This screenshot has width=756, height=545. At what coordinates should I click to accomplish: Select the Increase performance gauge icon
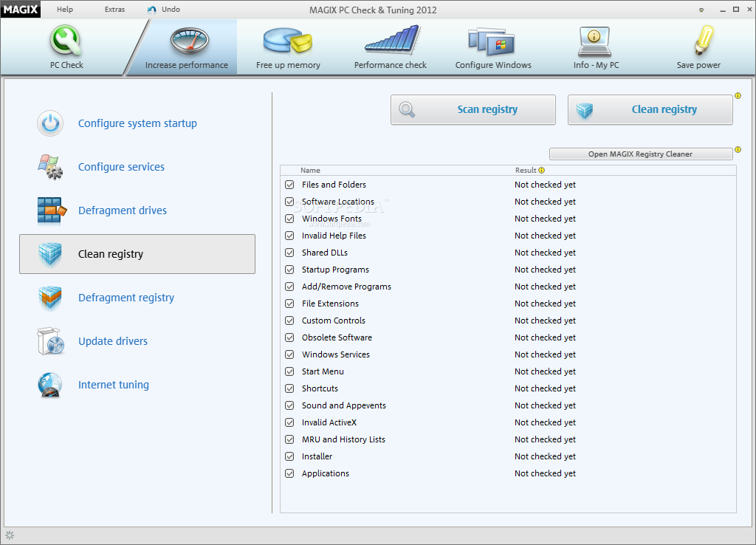pos(189,41)
